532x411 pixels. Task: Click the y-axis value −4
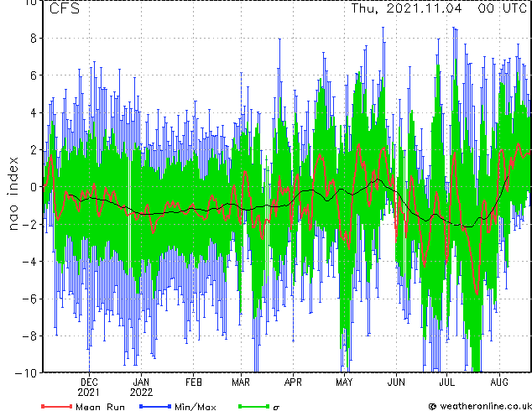pos(29,262)
